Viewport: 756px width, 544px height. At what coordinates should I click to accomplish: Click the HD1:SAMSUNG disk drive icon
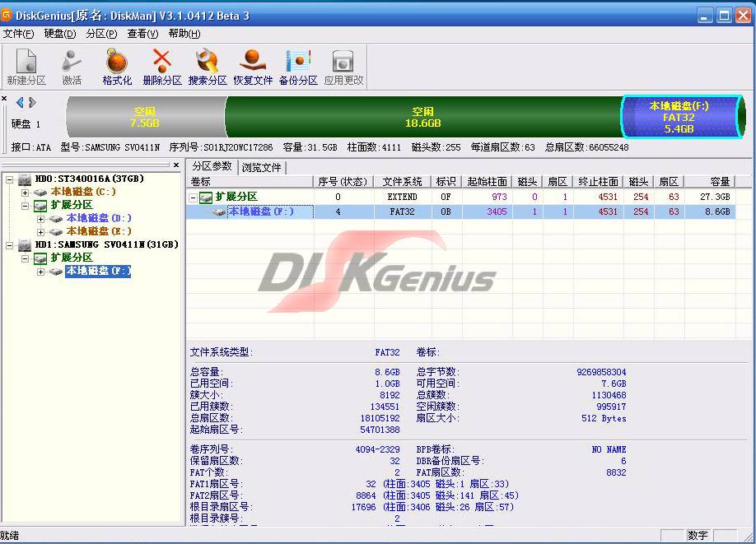[x=25, y=246]
